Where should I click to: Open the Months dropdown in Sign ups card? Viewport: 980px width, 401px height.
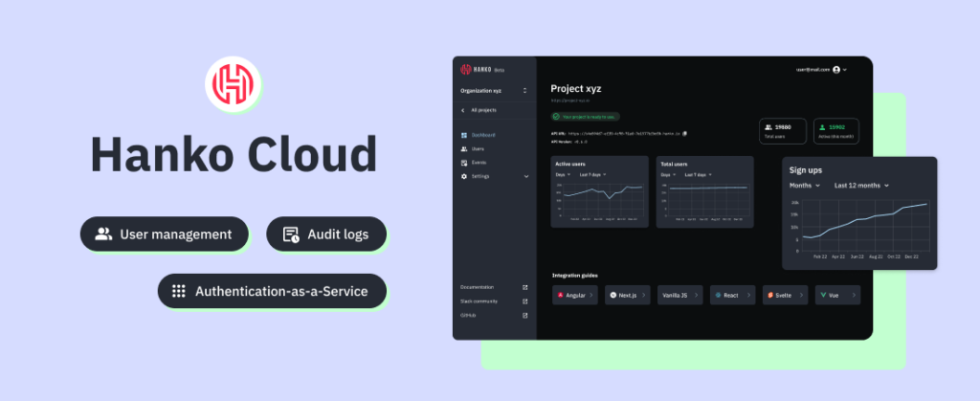[x=805, y=186]
